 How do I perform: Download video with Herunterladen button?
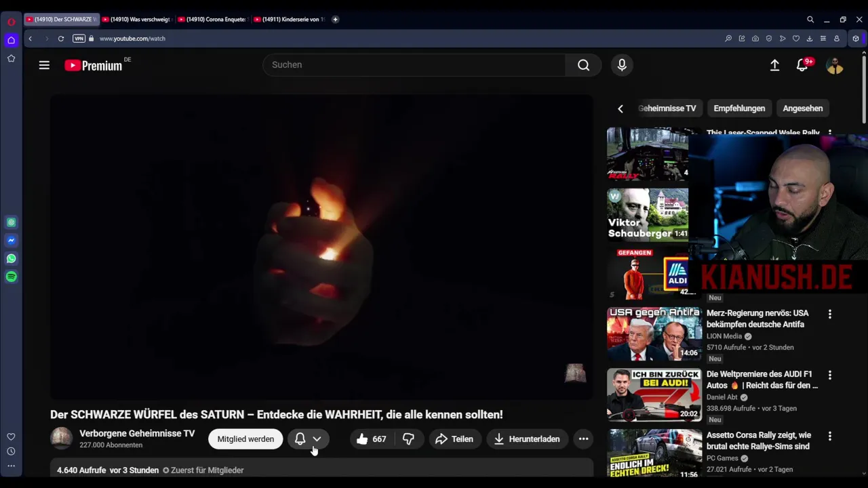527,439
